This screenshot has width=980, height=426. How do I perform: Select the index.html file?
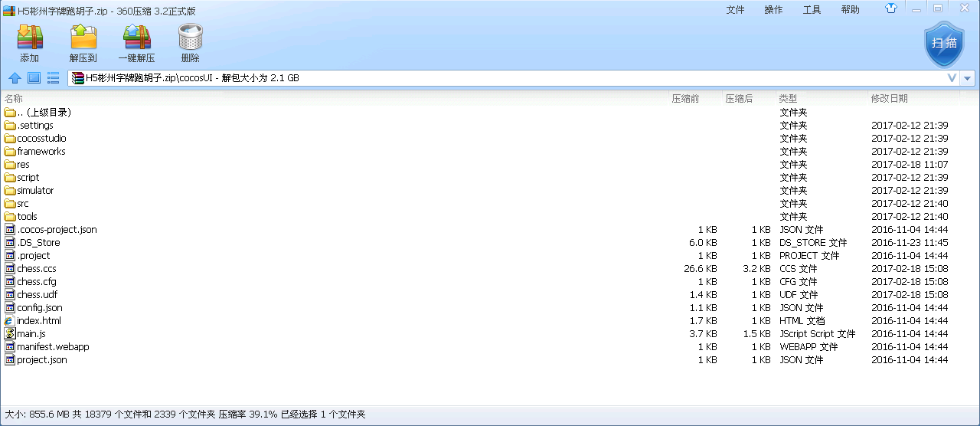pos(38,321)
